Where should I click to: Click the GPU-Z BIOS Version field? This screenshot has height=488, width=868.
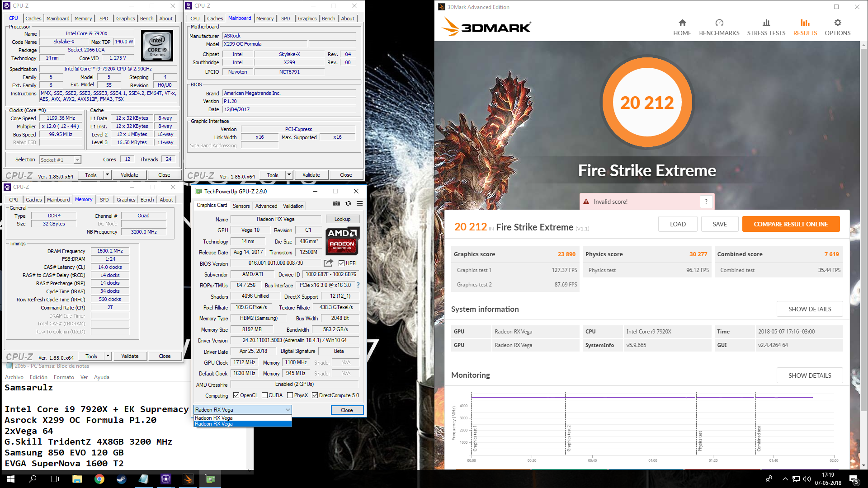276,263
